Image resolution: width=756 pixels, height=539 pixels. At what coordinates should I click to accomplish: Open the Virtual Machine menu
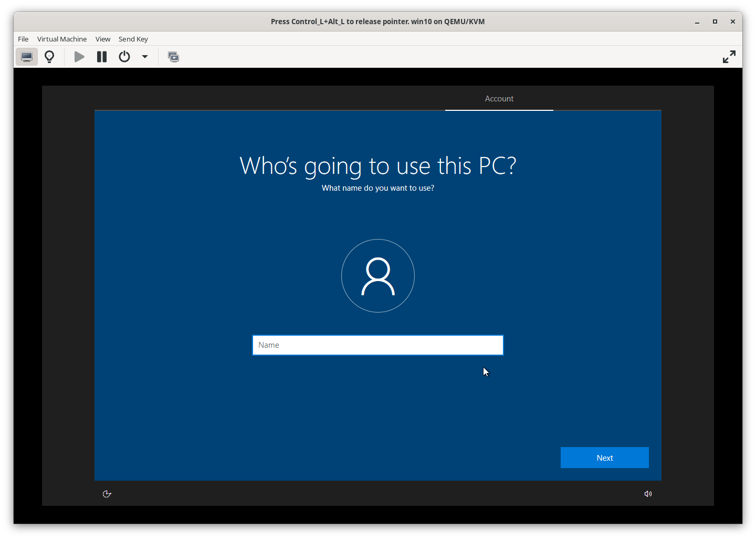click(x=62, y=39)
